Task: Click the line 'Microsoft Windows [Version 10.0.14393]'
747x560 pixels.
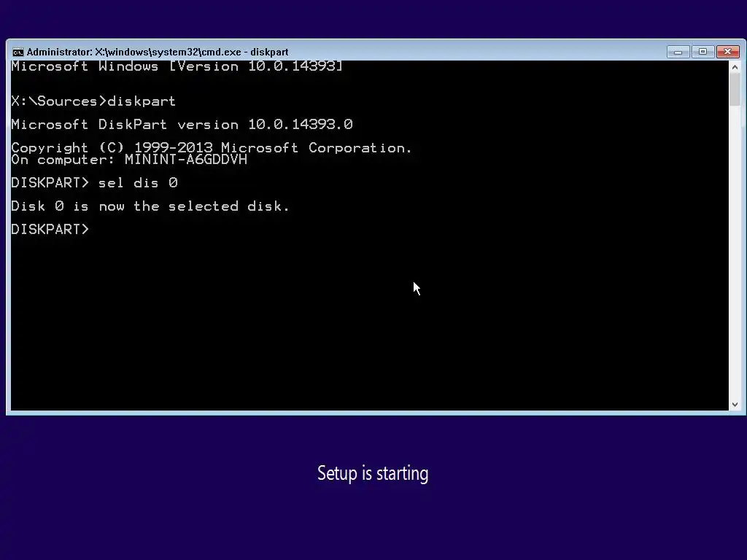Action: 177,66
